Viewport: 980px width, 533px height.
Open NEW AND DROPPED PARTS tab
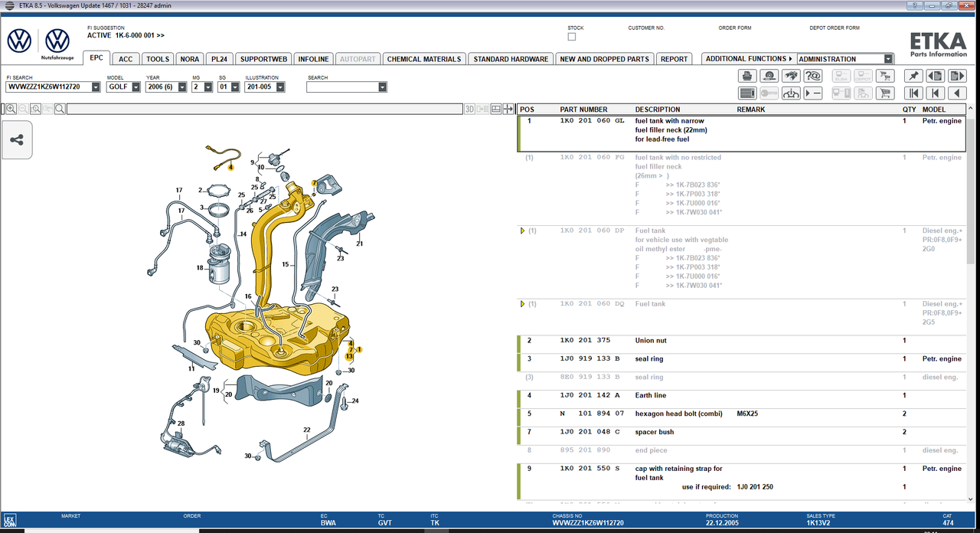[x=604, y=59]
